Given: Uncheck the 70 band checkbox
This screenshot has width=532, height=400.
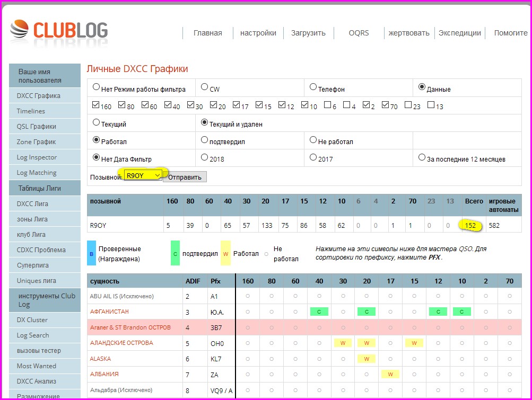Looking at the screenshot, I should (x=386, y=105).
